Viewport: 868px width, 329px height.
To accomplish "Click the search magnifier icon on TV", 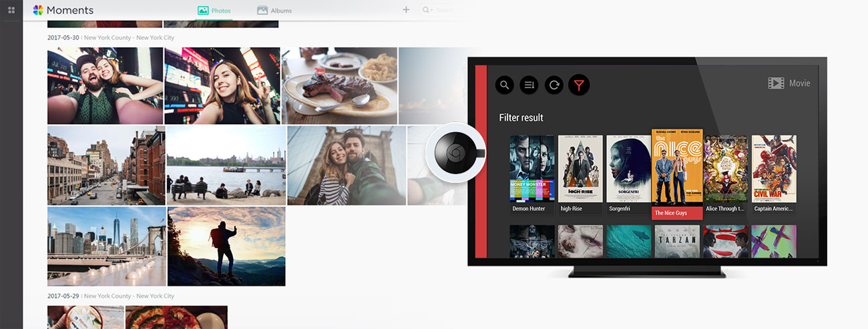I will tap(505, 85).
